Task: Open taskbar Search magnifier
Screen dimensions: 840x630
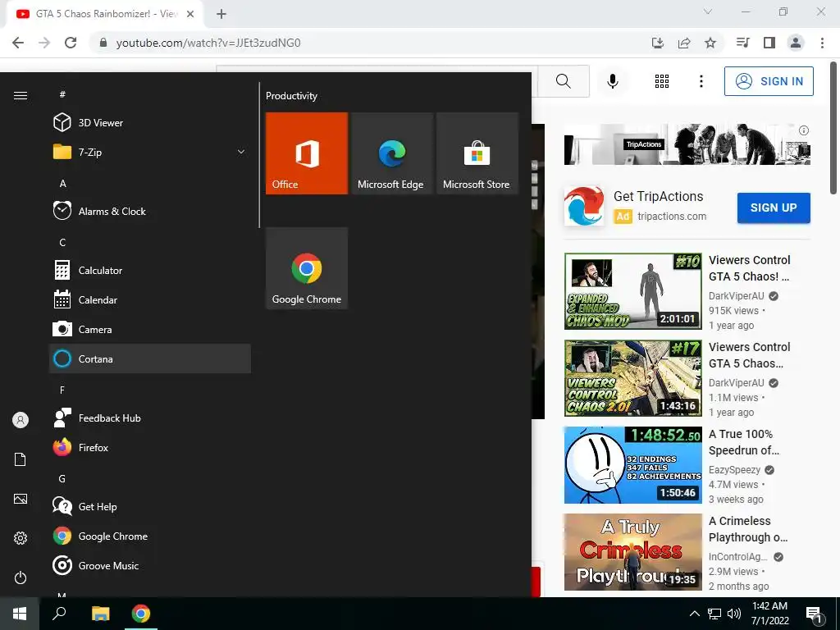Action: tap(59, 614)
